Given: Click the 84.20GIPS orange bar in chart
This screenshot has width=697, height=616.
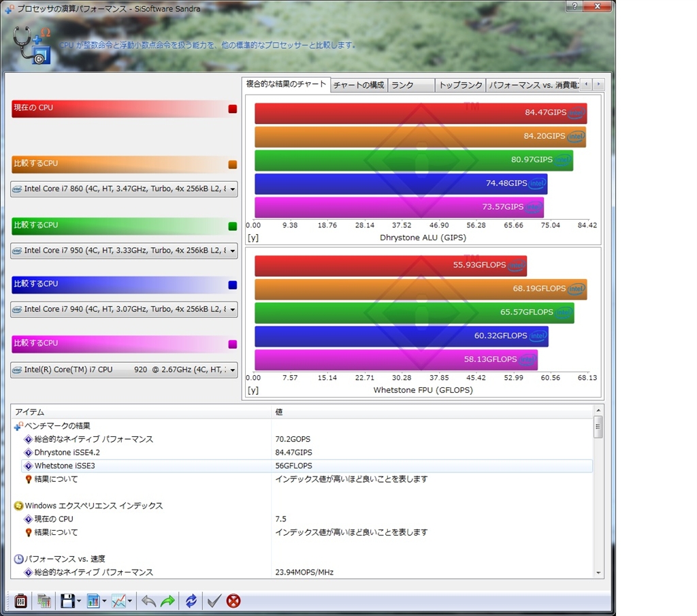Looking at the screenshot, I should 420,137.
